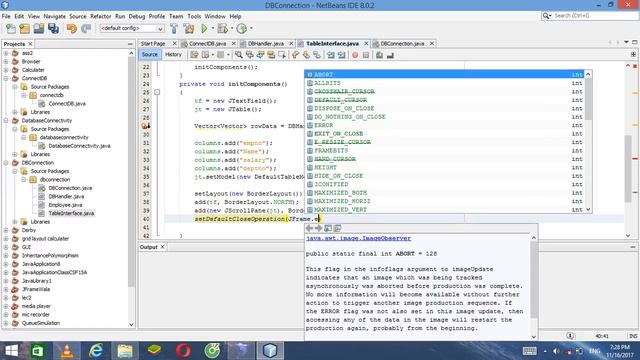640x360 pixels.
Task: Collapse the DatabaseConnectivity project node
Action: (6, 120)
